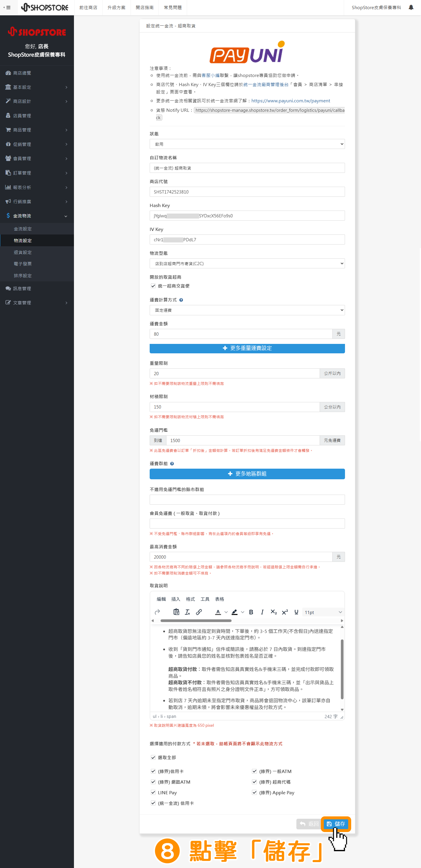The image size is (421, 868).
Task: Open 工具 menu in editor
Action: click(205, 599)
